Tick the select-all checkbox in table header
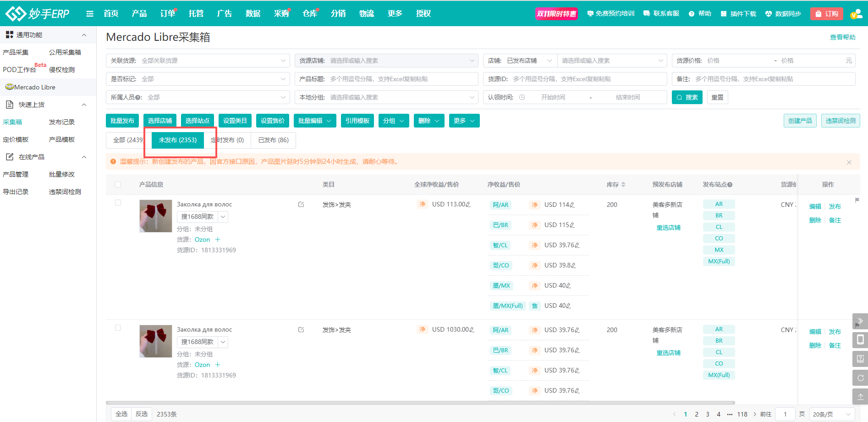 (x=118, y=185)
